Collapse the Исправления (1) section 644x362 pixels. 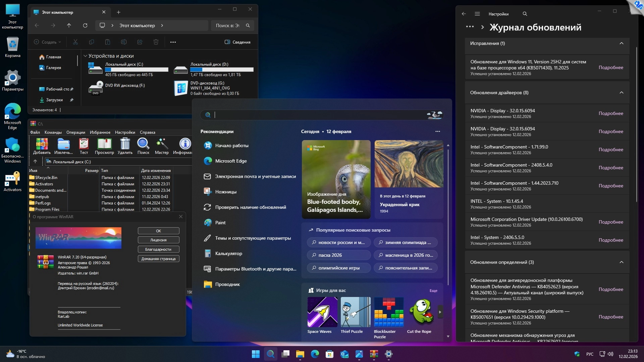click(621, 43)
